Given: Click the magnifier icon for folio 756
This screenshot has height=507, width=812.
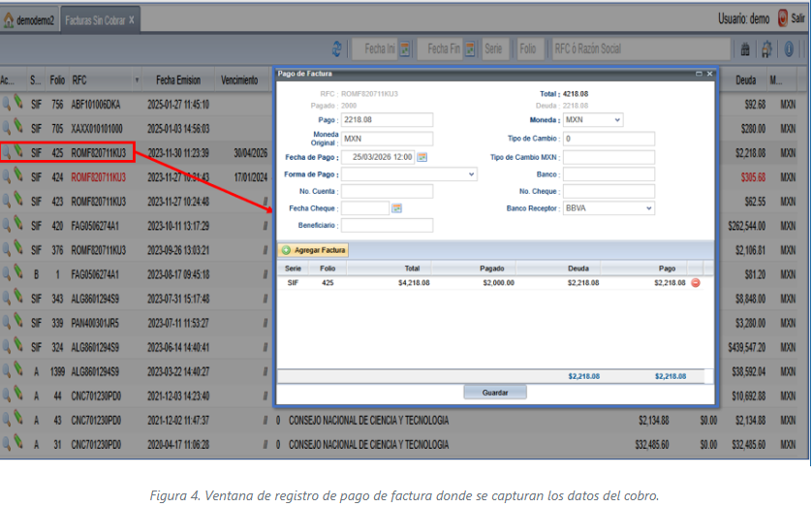Looking at the screenshot, I should [x=7, y=103].
